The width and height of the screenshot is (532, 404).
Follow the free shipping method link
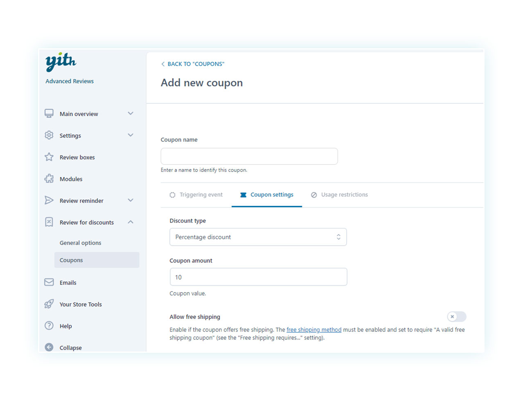314,330
